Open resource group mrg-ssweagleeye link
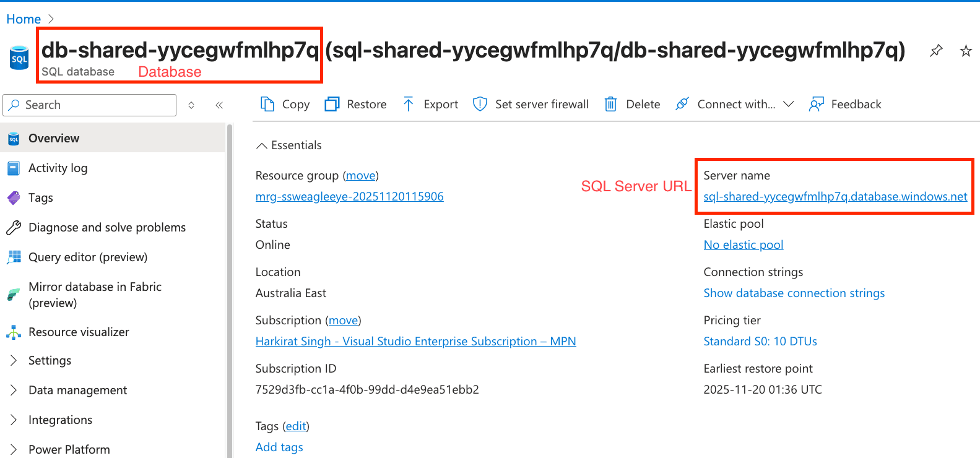Image resolution: width=980 pixels, height=458 pixels. [349, 196]
